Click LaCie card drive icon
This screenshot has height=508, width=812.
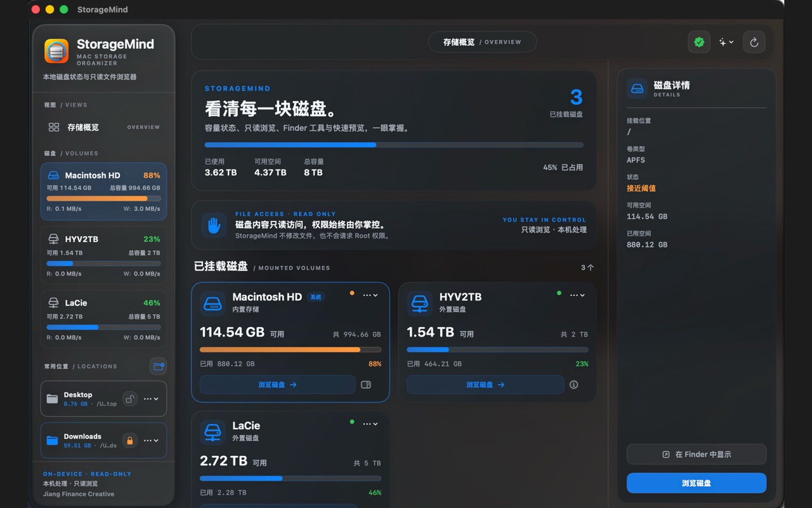213,432
